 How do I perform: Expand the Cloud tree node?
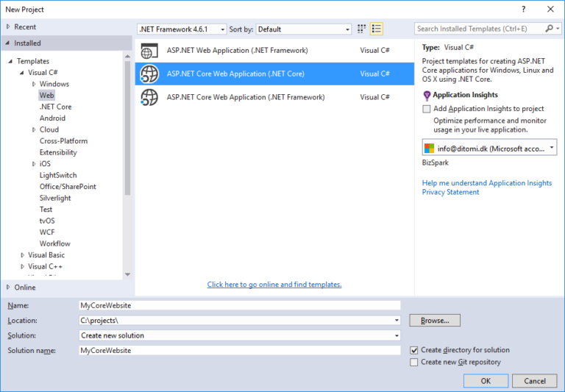(34, 129)
